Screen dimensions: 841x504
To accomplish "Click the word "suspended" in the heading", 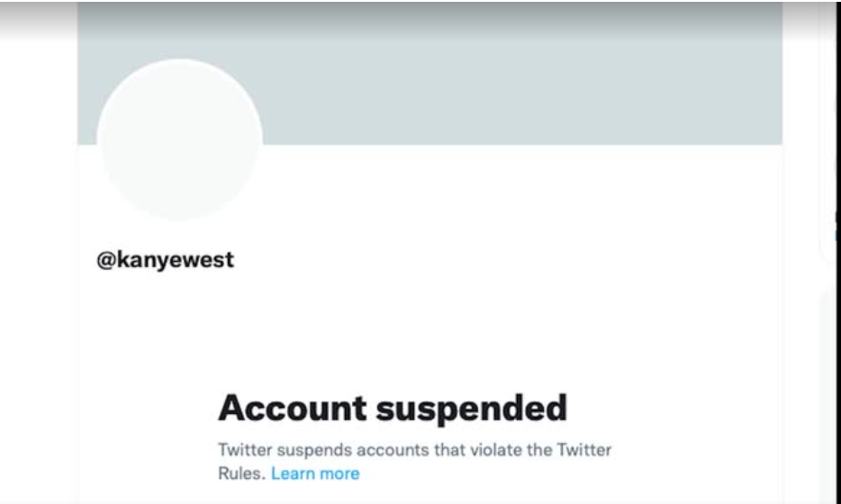I will pyautogui.click(x=471, y=408).
